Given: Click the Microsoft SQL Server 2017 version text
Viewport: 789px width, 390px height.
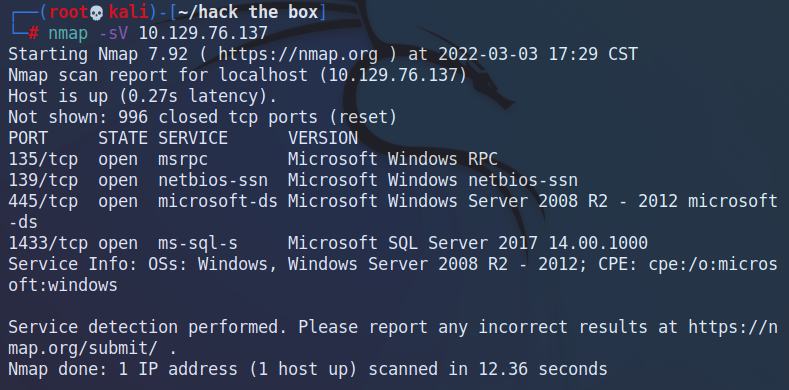Looking at the screenshot, I should pyautogui.click(x=413, y=244).
